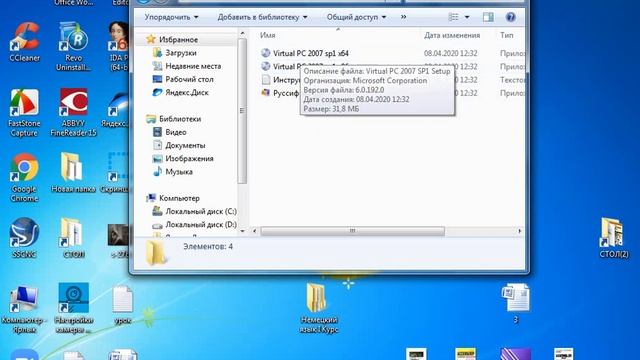Sort files by the Имя column header

(267, 36)
